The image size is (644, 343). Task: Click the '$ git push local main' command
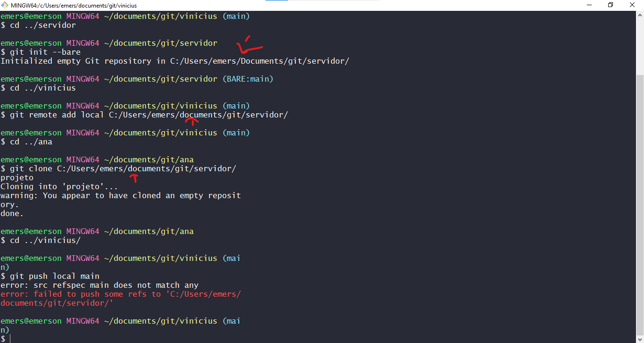50,276
